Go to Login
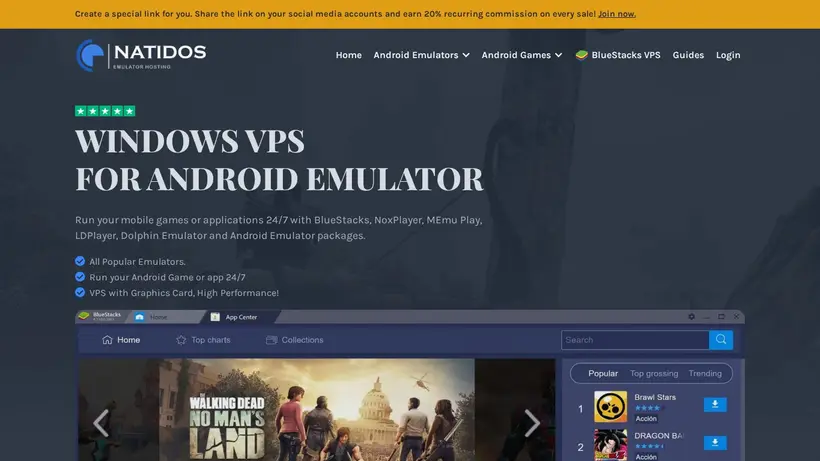This screenshot has height=461, width=820. click(x=728, y=55)
